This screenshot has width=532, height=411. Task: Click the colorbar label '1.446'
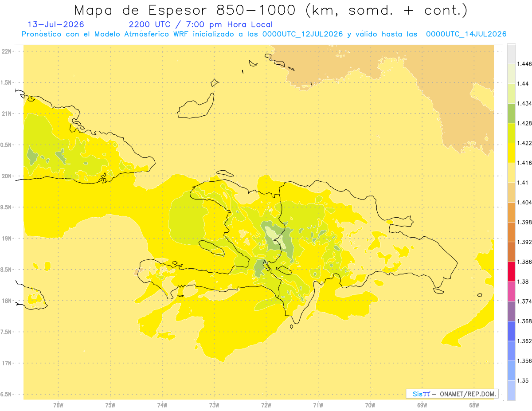point(524,64)
